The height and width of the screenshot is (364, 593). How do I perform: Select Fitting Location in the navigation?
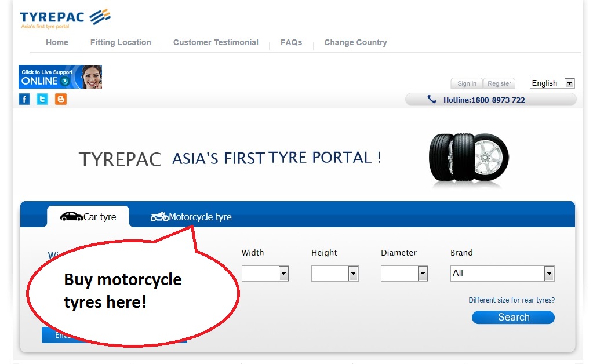pyautogui.click(x=120, y=42)
